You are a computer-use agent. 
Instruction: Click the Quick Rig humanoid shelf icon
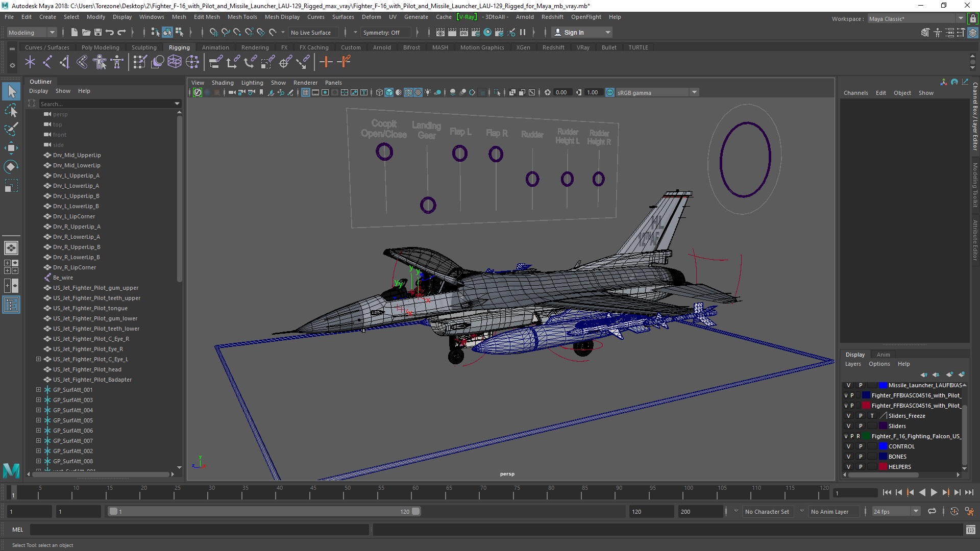(100, 62)
